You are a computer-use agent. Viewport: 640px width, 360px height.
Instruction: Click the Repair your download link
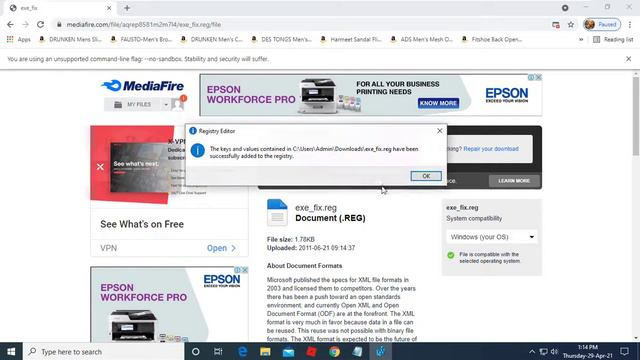point(491,149)
